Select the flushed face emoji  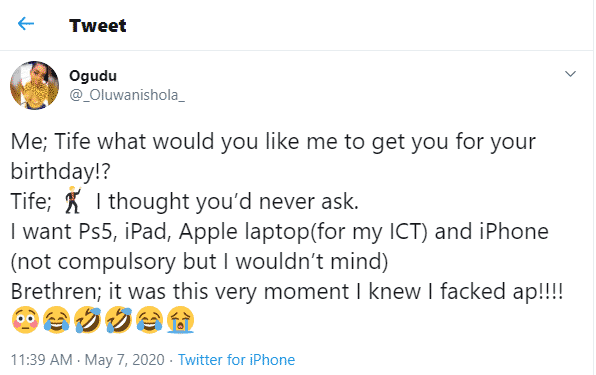25,320
